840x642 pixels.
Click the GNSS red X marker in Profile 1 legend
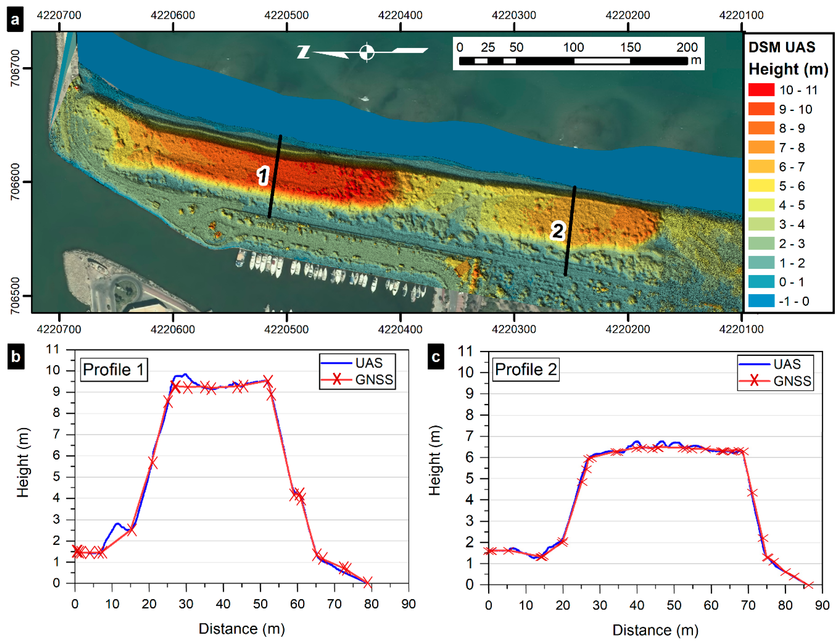click(x=337, y=379)
